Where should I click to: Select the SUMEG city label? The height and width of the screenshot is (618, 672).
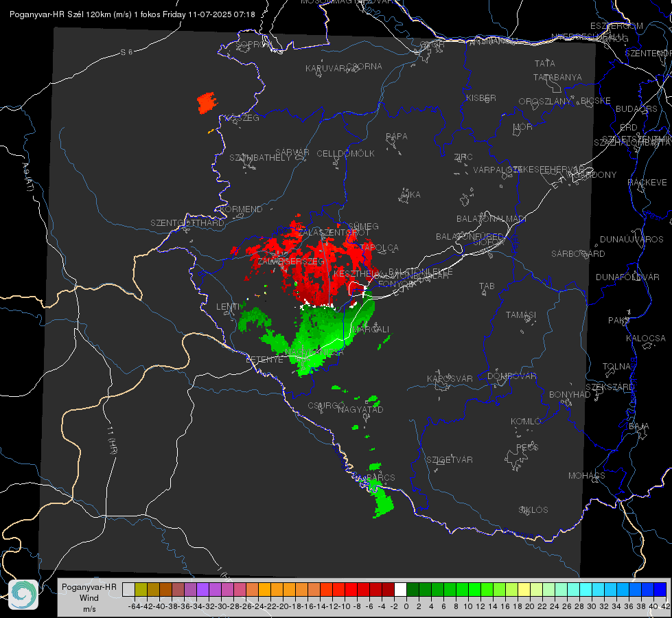click(363, 226)
